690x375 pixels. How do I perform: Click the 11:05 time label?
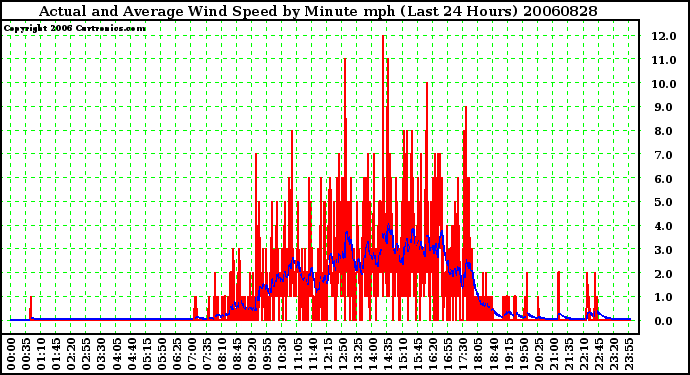click(297, 354)
